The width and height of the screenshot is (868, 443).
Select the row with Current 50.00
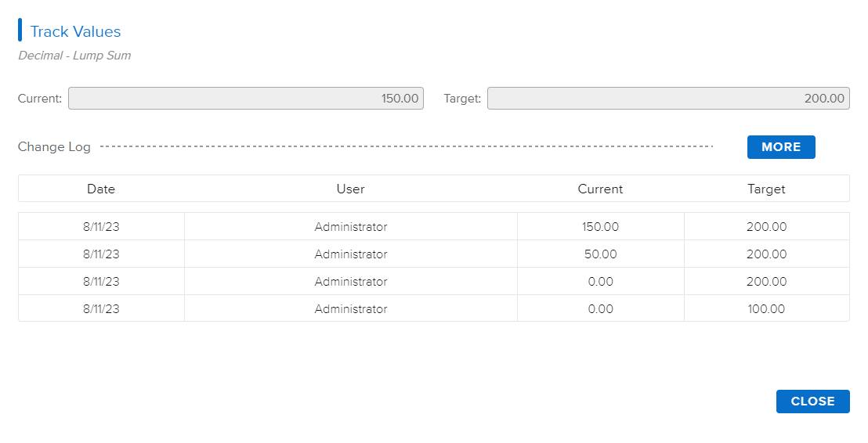pos(351,254)
